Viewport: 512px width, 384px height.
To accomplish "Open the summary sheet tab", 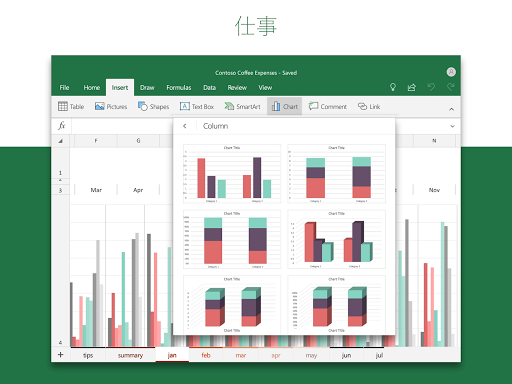I will [x=130, y=355].
